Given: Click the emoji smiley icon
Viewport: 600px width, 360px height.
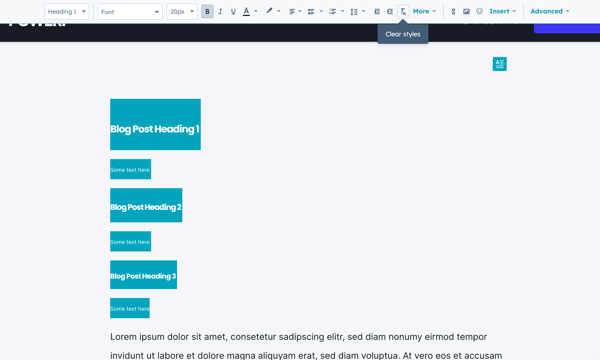Looking at the screenshot, I should (479, 11).
